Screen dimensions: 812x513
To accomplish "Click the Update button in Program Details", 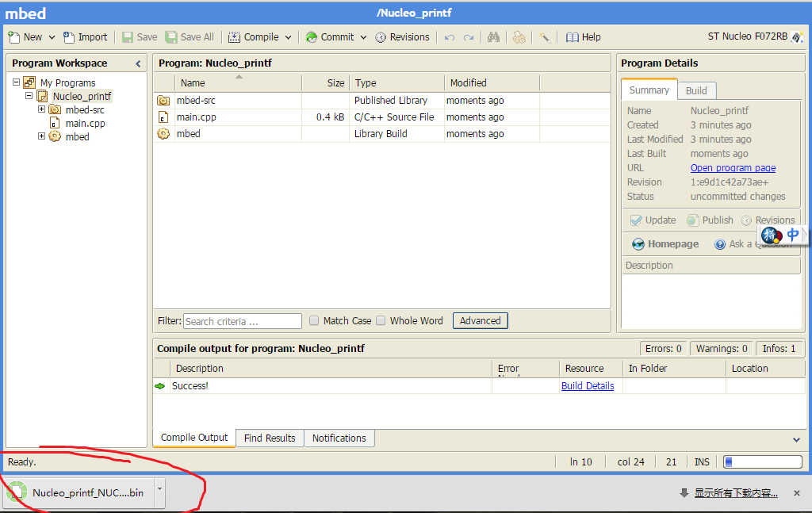I will pyautogui.click(x=653, y=220).
